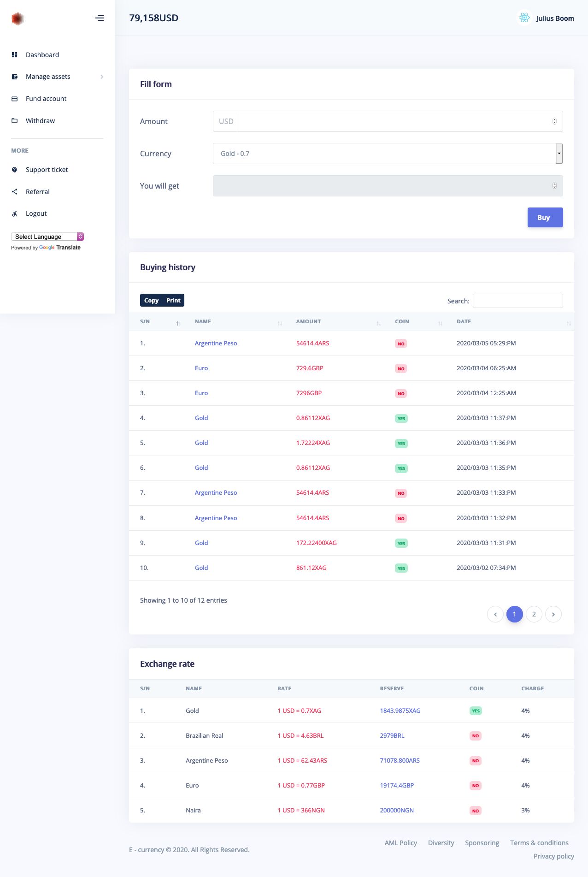Click You will get stepper arrows
This screenshot has width=588, height=877.
554,186
